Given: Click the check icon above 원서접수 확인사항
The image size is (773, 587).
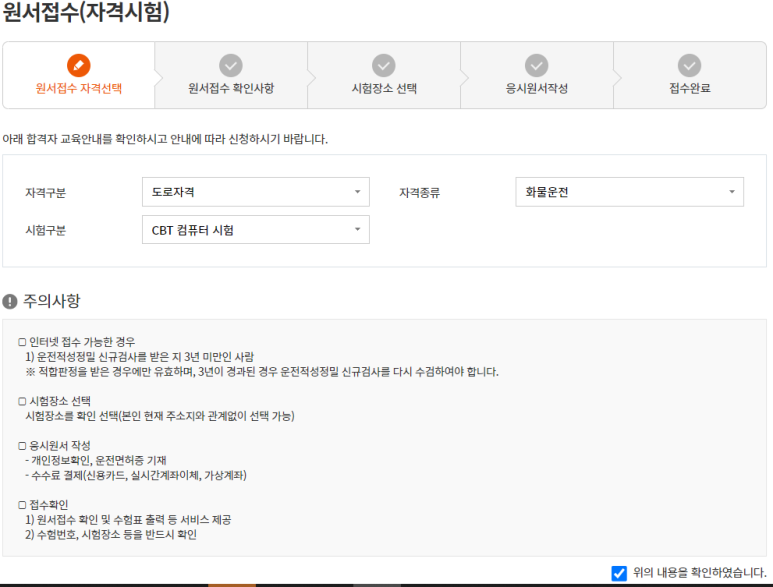Looking at the screenshot, I should [x=231, y=66].
